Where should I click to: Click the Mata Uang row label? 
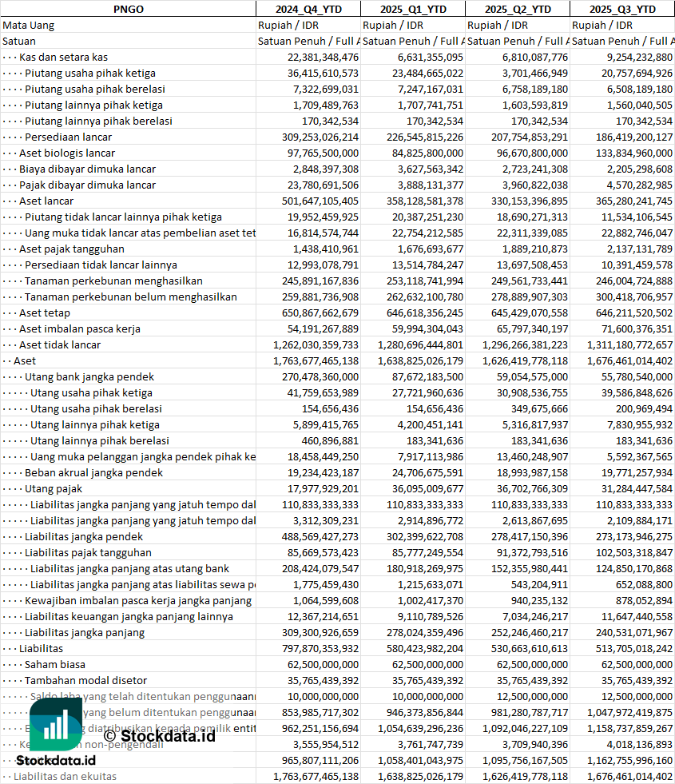coord(29,25)
